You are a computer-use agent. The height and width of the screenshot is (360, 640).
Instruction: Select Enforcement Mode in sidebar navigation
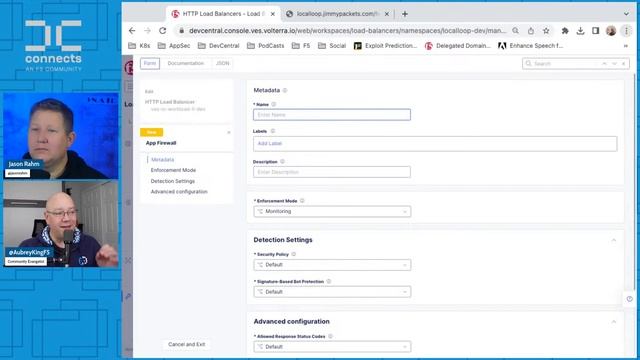(x=173, y=170)
